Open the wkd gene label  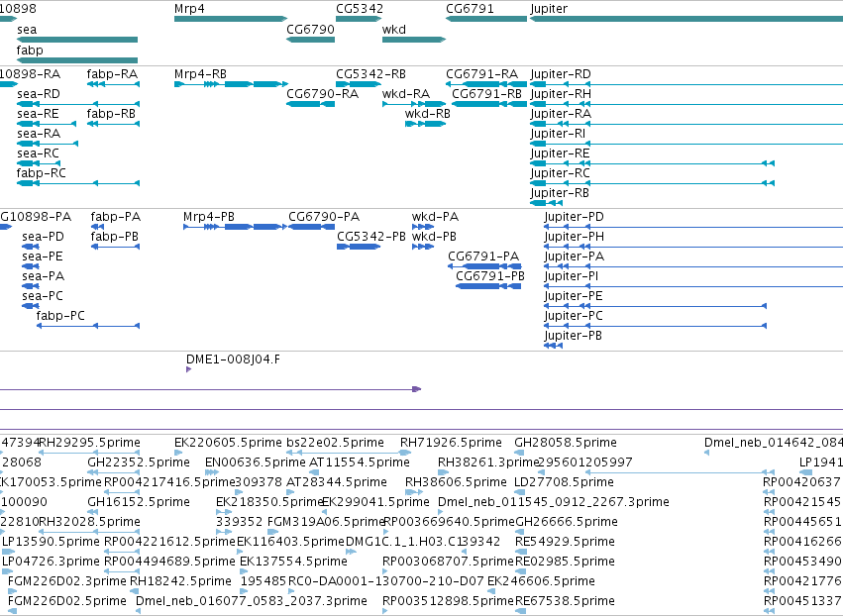(394, 30)
